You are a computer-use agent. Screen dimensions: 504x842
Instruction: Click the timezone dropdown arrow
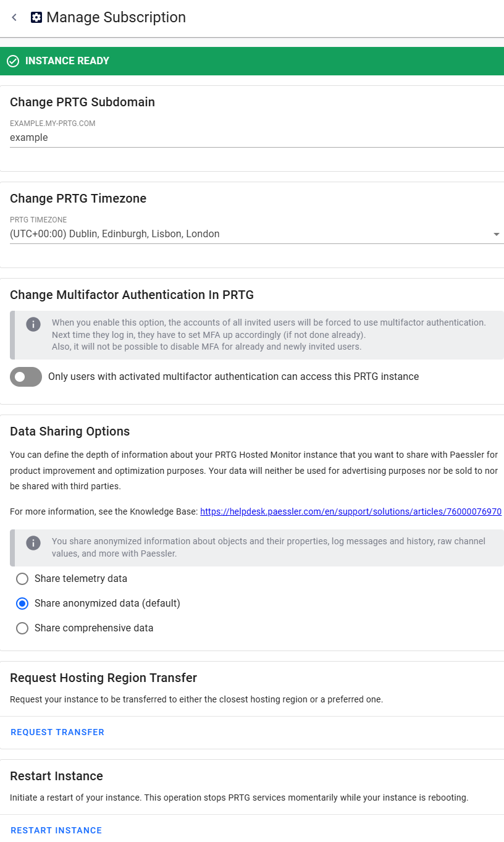coord(497,235)
